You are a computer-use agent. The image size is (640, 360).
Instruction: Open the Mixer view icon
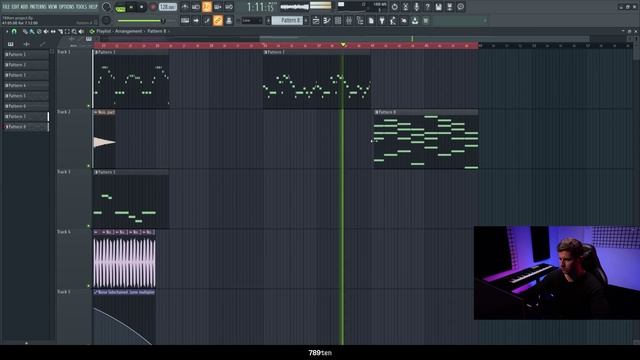[349, 20]
